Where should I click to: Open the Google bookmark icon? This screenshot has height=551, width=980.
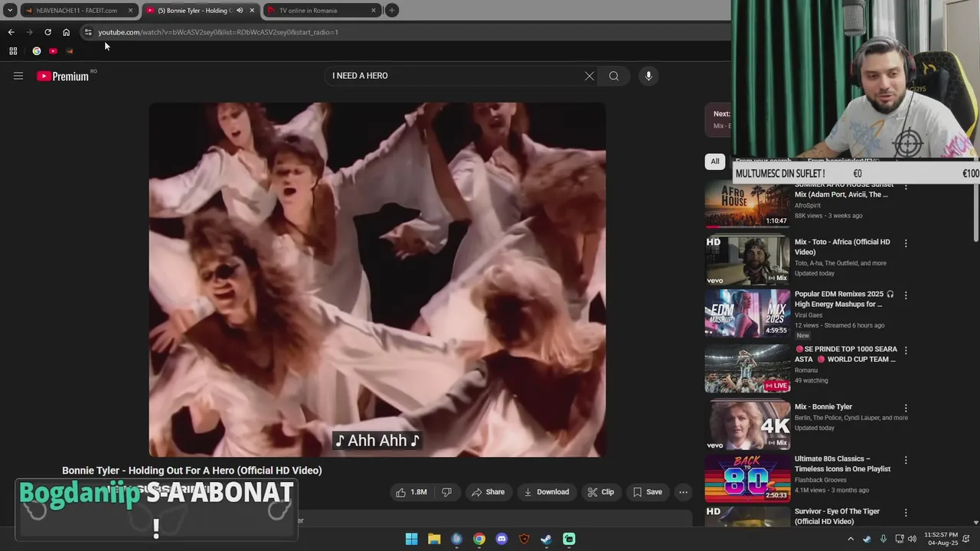click(x=36, y=51)
